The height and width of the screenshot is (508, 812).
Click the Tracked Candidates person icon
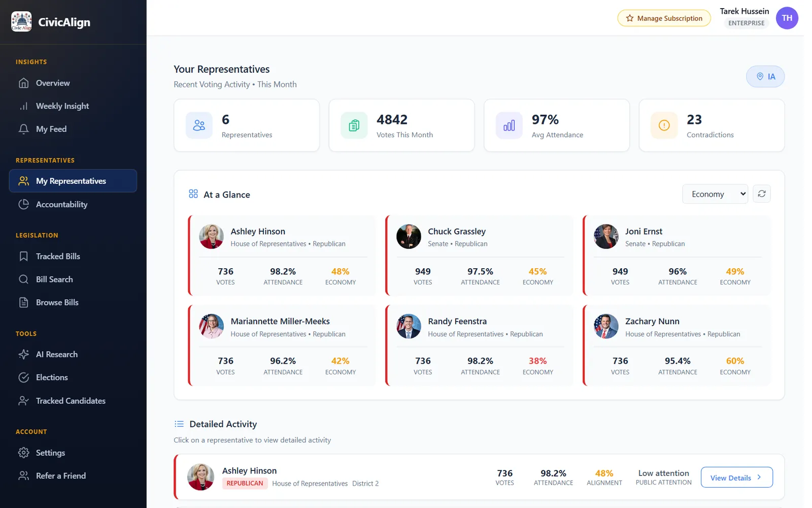click(24, 401)
